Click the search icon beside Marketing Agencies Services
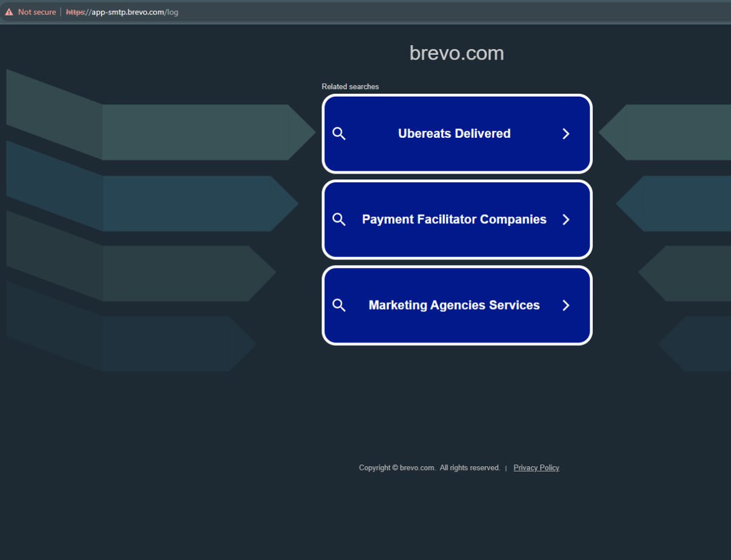This screenshot has height=560, width=731. click(x=339, y=305)
